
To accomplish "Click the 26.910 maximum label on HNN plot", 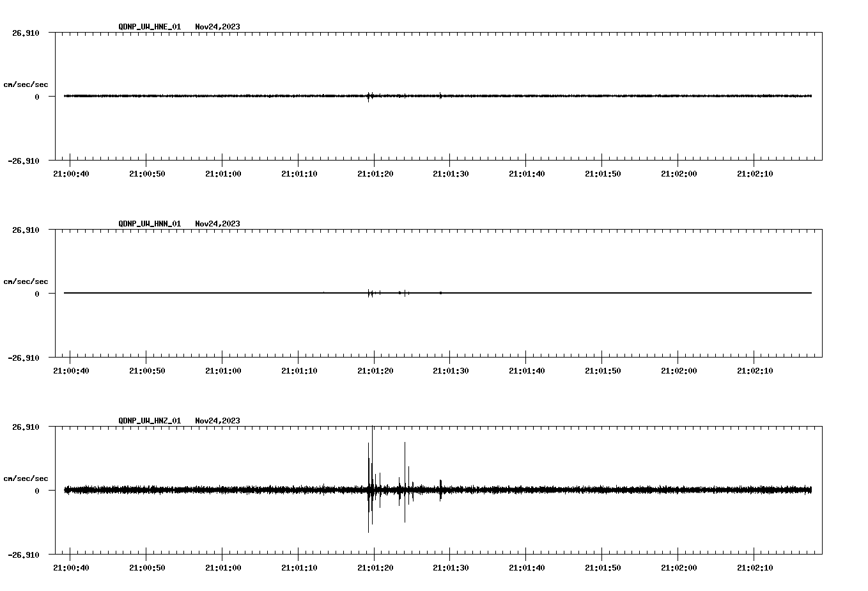I will coord(26,230).
